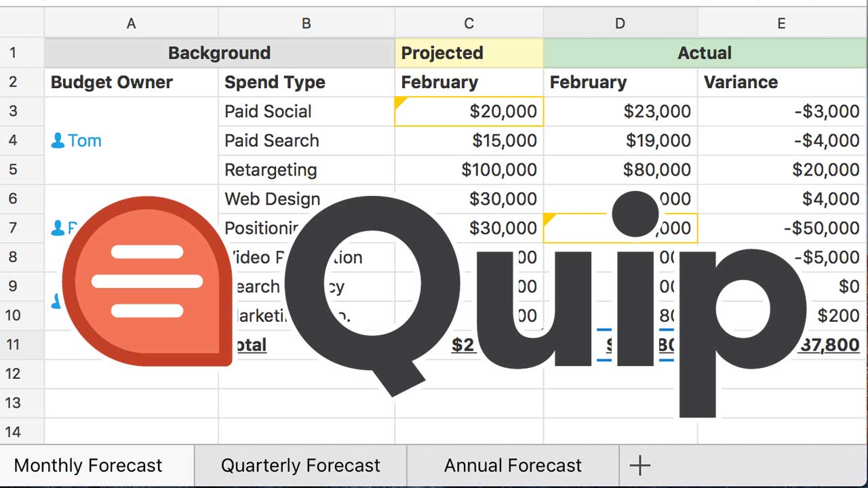Select the $19,000 actual cell
The width and height of the screenshot is (868, 488).
(620, 140)
